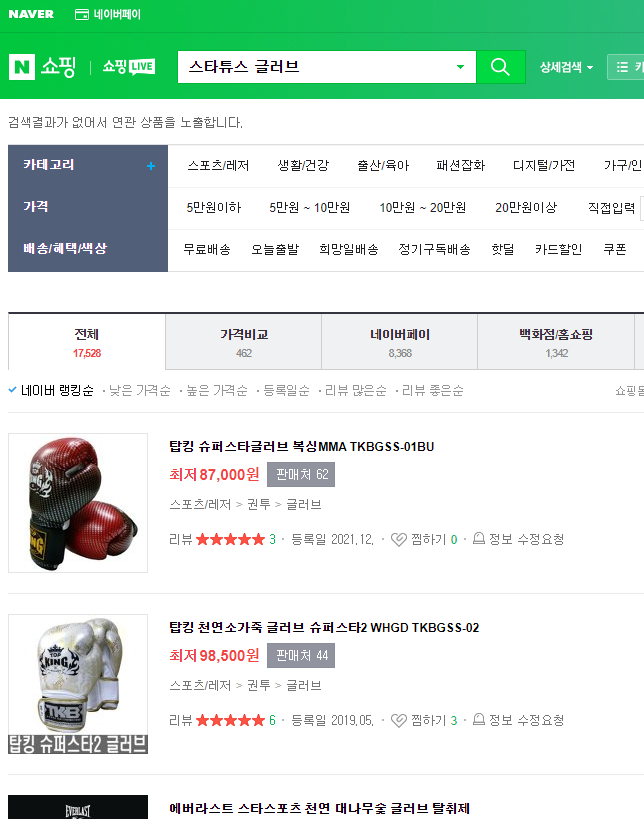Select the Naver ranking sort option
The image size is (644, 819).
(57, 391)
